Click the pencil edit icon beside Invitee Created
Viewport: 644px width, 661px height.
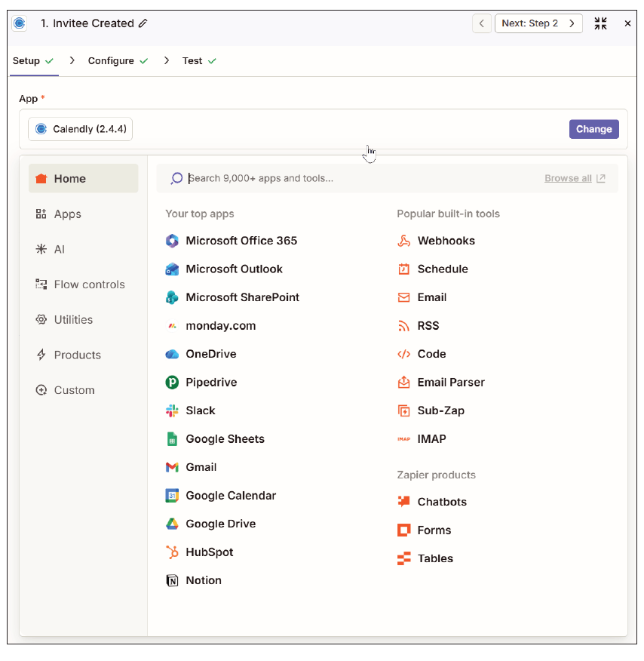143,23
